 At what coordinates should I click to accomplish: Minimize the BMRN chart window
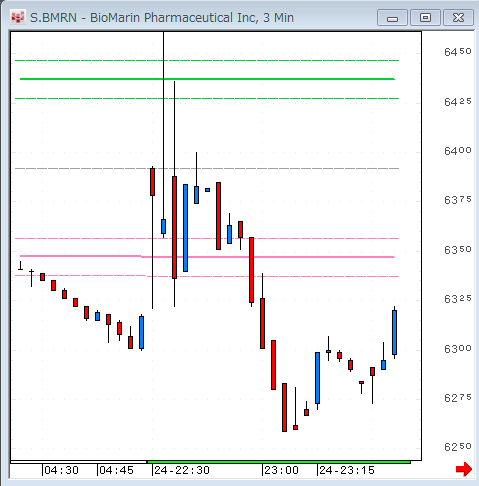click(392, 18)
